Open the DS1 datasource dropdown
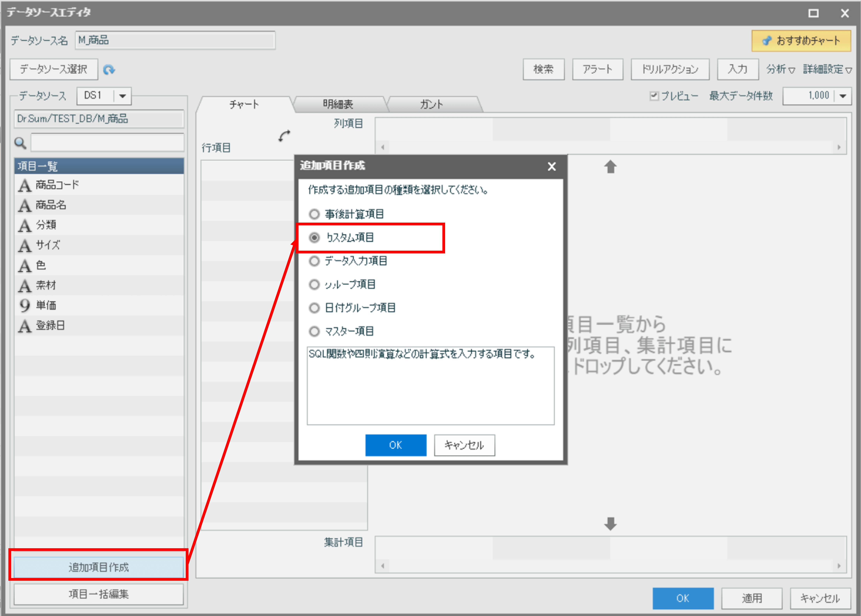The image size is (861, 616). (x=122, y=96)
